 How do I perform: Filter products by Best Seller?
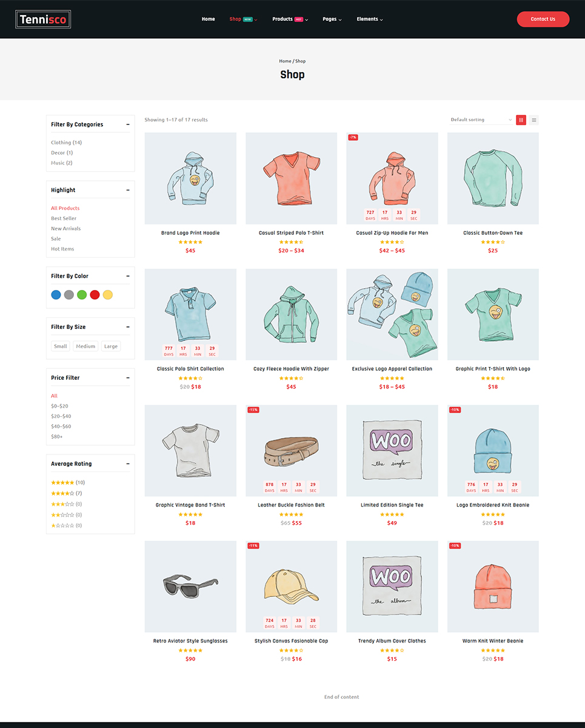[x=64, y=218]
